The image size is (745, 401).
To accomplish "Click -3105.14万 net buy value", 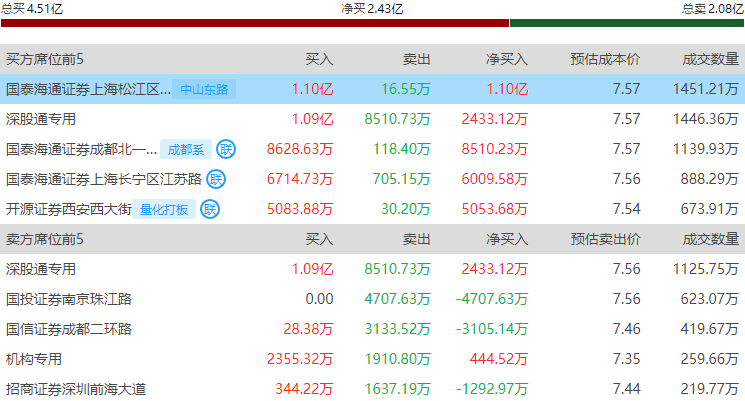I will [492, 329].
